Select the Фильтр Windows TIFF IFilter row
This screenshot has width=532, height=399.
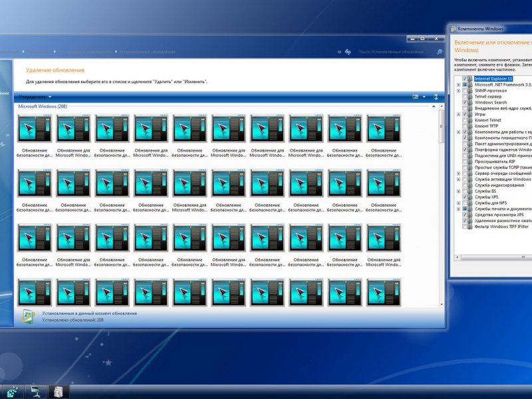(501, 227)
